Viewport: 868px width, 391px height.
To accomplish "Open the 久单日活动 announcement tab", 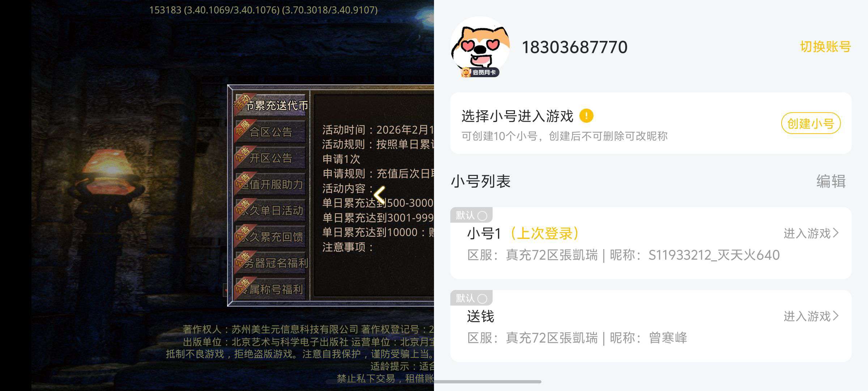I will (x=270, y=210).
